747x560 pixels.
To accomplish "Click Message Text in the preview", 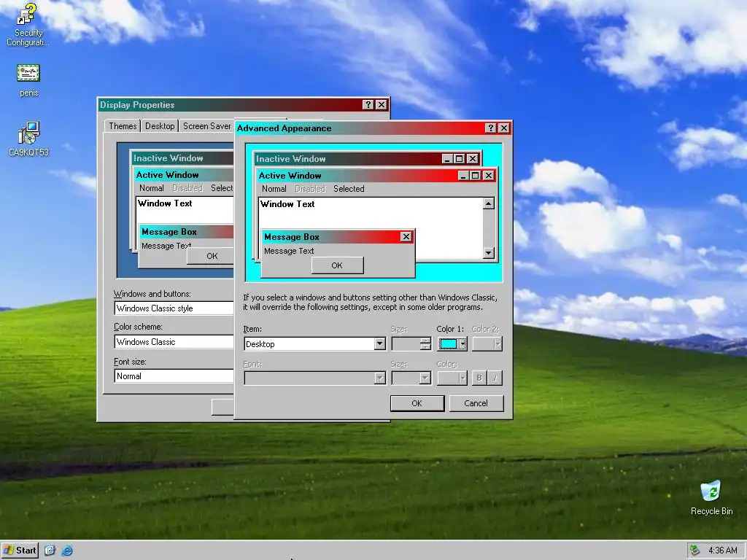I will click(x=289, y=251).
